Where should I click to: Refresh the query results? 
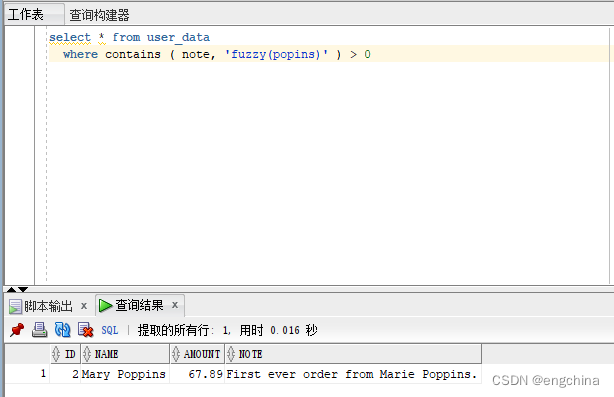[x=63, y=330]
